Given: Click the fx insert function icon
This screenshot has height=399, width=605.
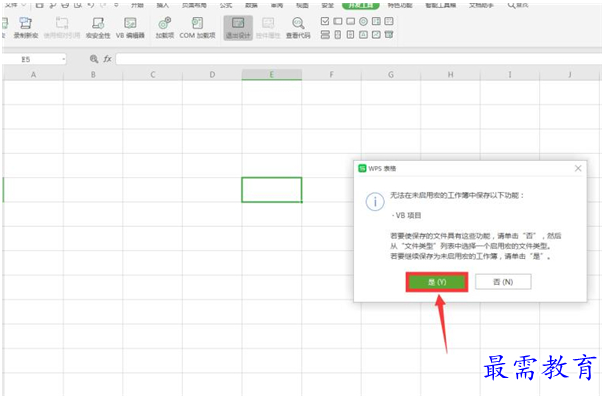Looking at the screenshot, I should coord(107,59).
